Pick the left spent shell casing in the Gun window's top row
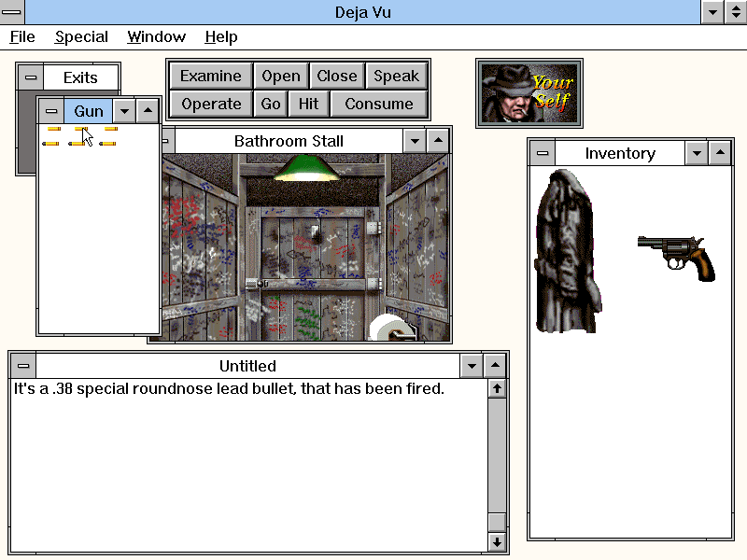Image resolution: width=747 pixels, height=560 pixels. (x=54, y=129)
